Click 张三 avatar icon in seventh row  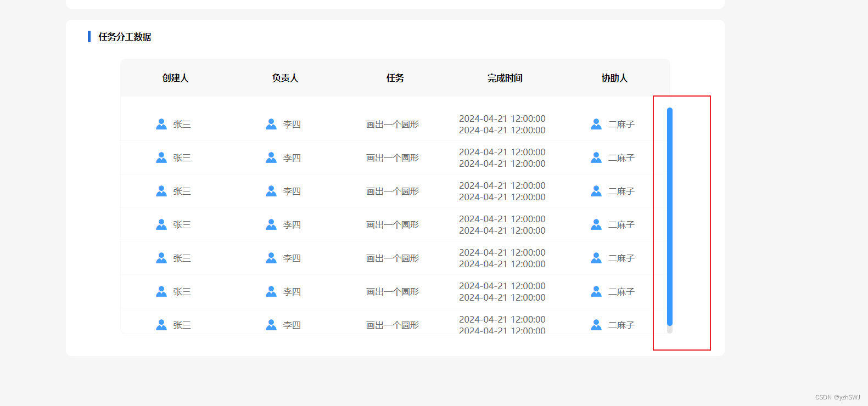click(x=161, y=325)
